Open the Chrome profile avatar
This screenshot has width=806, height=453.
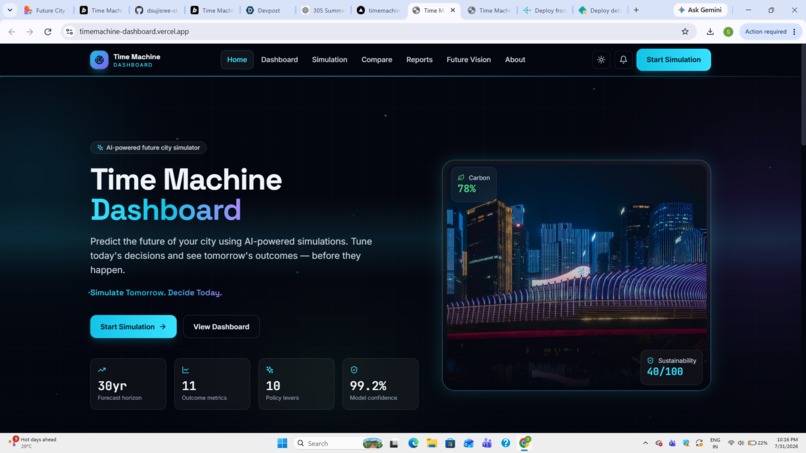click(728, 32)
